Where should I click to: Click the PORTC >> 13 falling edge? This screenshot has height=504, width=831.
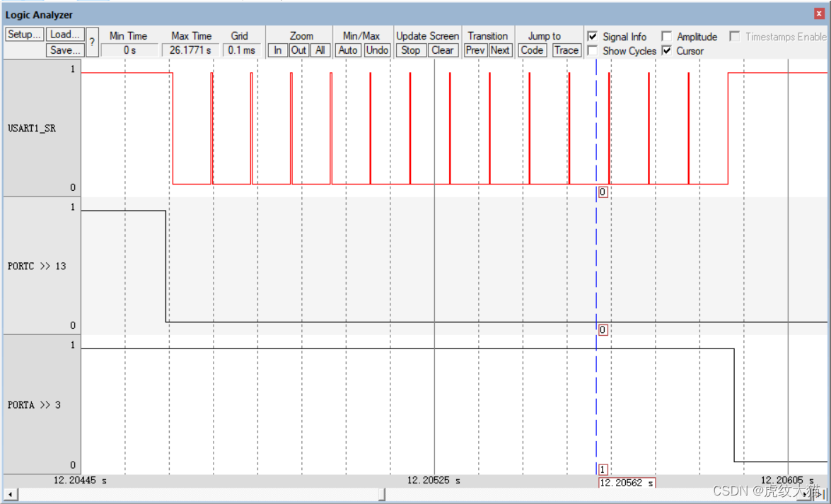tap(166, 266)
